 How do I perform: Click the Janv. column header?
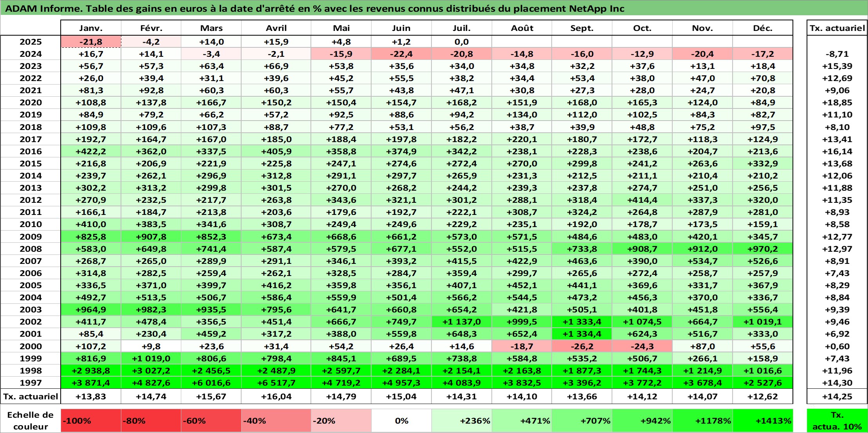(91, 28)
